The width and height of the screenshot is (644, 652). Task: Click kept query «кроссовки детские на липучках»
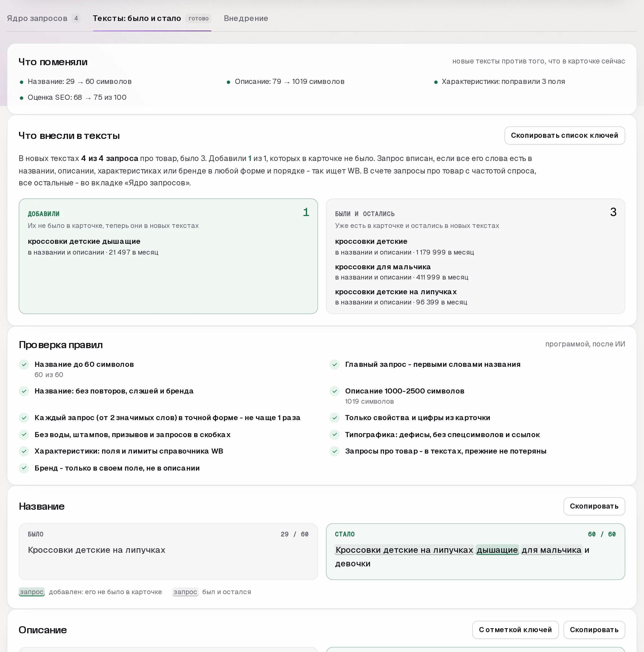point(396,292)
